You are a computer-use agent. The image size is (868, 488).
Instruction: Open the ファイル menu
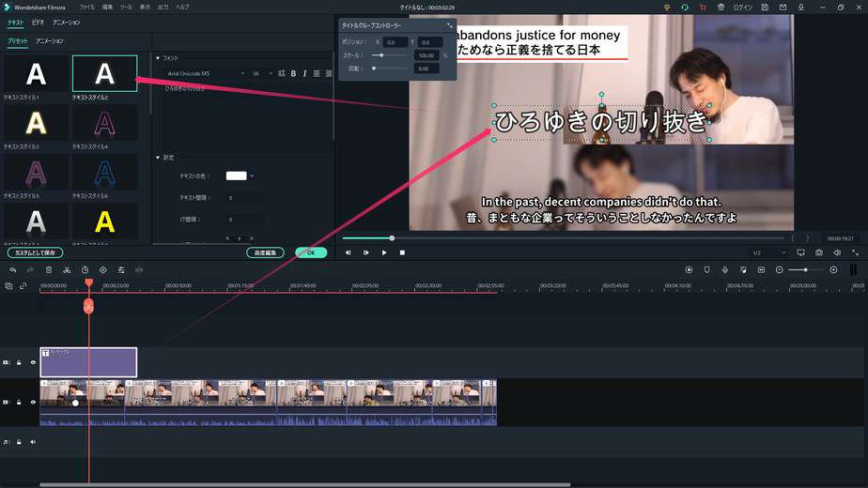point(86,8)
